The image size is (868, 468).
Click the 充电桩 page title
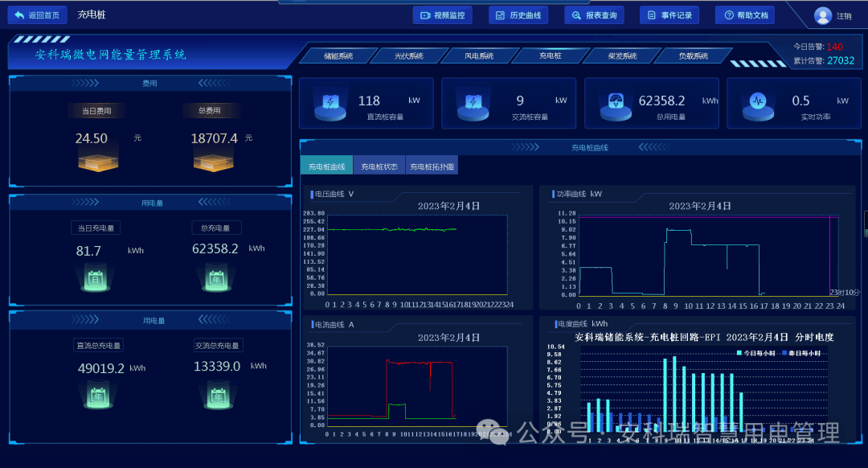coord(92,15)
